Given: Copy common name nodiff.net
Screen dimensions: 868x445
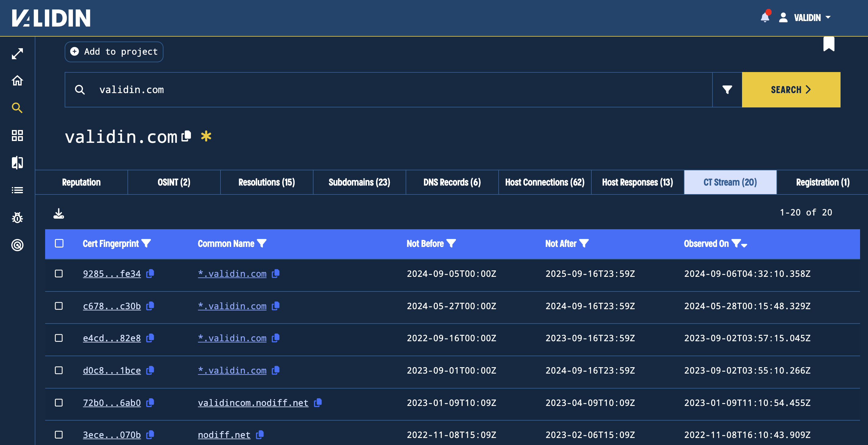Looking at the screenshot, I should (x=260, y=435).
